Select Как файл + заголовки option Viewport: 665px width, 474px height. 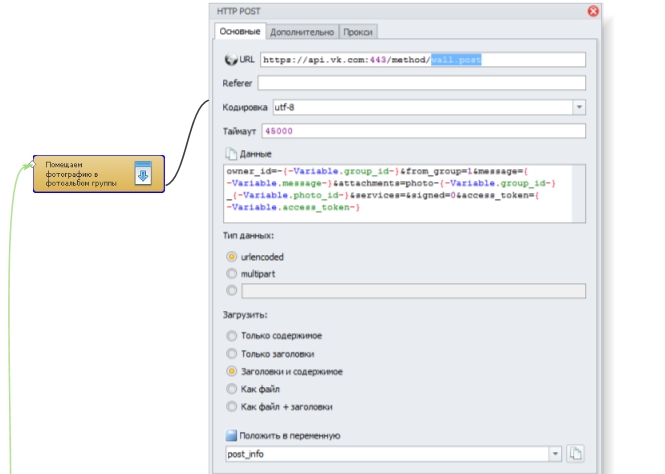[x=233, y=407]
